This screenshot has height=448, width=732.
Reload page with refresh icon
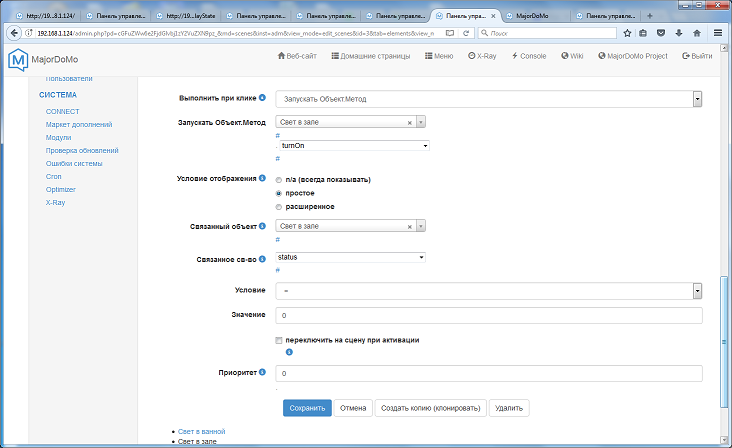coord(466,33)
